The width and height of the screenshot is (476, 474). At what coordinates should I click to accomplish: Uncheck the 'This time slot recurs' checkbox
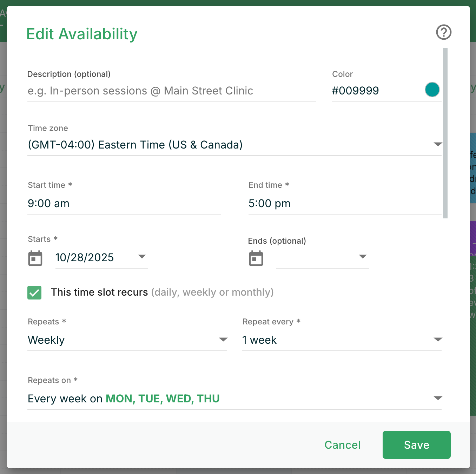(x=34, y=292)
